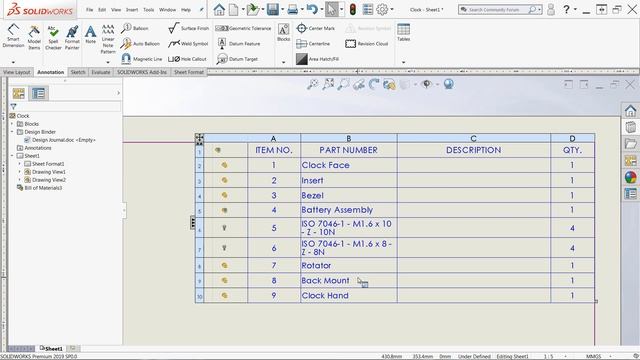
Task: Open Geometric Tolerance tool
Action: tap(243, 28)
